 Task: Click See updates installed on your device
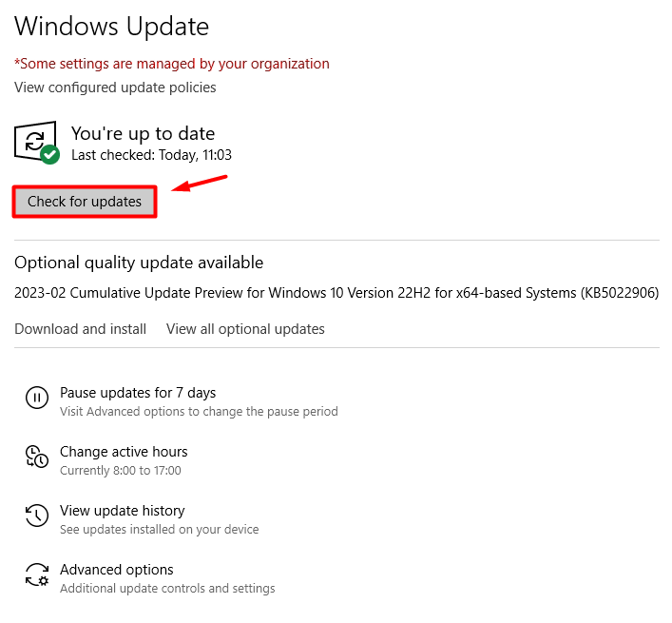tap(159, 530)
